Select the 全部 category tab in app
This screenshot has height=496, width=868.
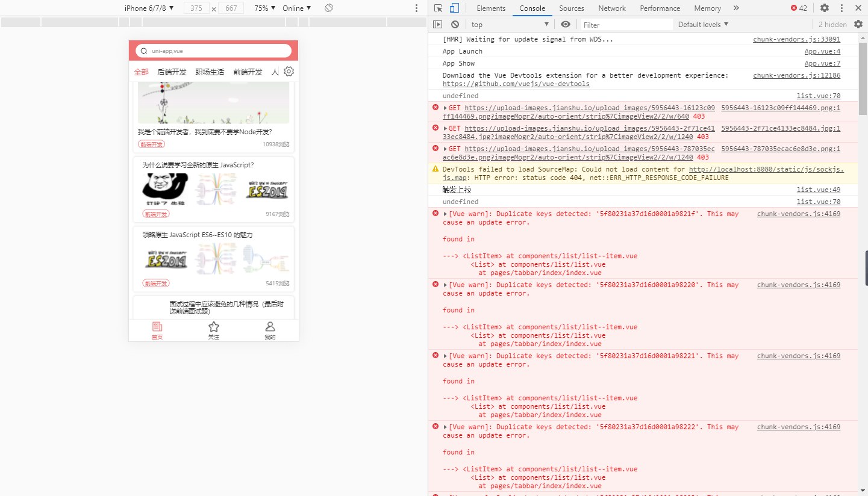141,72
